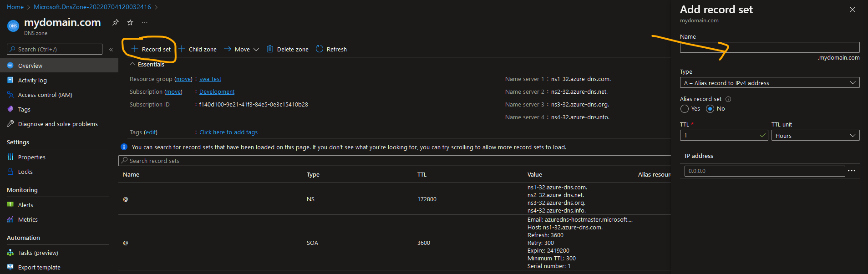Open Properties under Settings
This screenshot has width=868, height=274.
click(x=31, y=157)
